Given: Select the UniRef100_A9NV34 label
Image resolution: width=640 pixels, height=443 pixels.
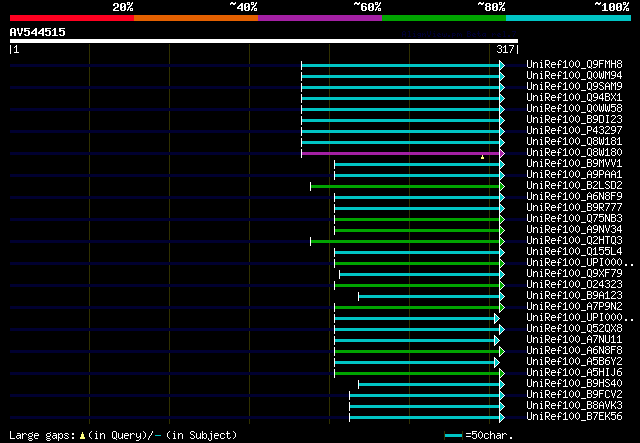Looking at the screenshot, I should [574, 230].
